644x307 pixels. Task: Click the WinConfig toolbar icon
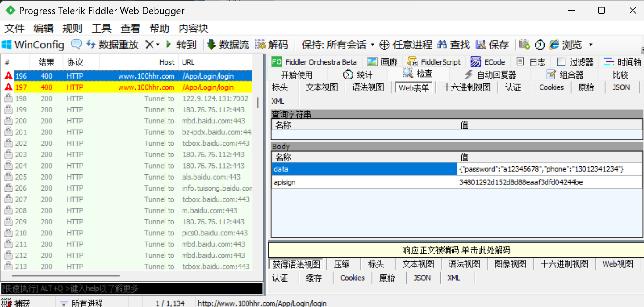click(7, 45)
